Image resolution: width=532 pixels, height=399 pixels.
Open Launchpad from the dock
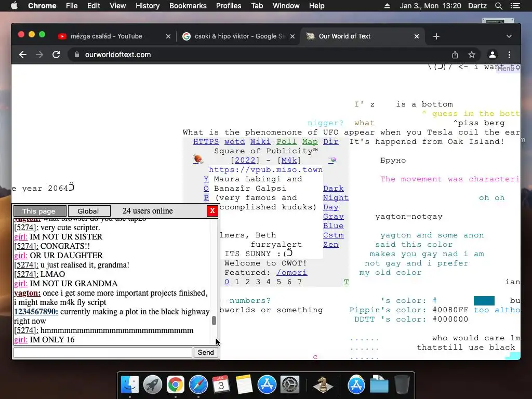pyautogui.click(x=152, y=385)
